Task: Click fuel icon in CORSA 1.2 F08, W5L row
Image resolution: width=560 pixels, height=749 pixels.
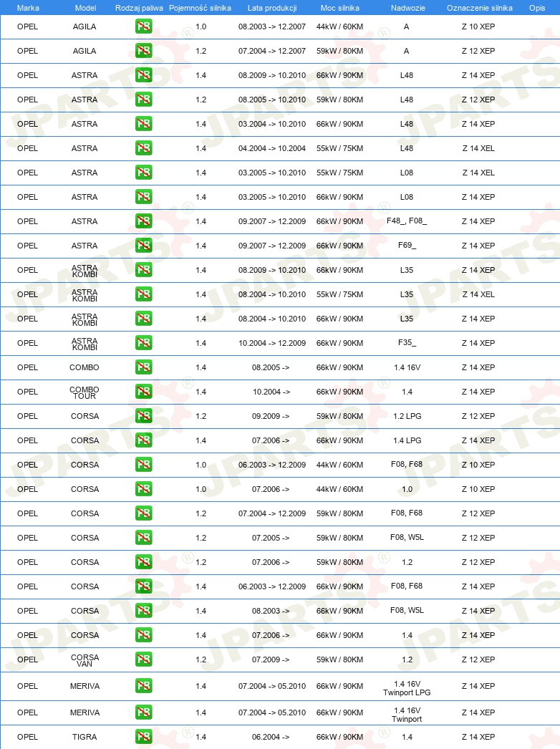Action: click(x=143, y=538)
